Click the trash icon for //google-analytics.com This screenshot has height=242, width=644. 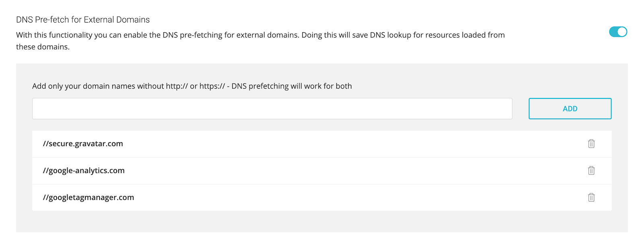(x=591, y=171)
